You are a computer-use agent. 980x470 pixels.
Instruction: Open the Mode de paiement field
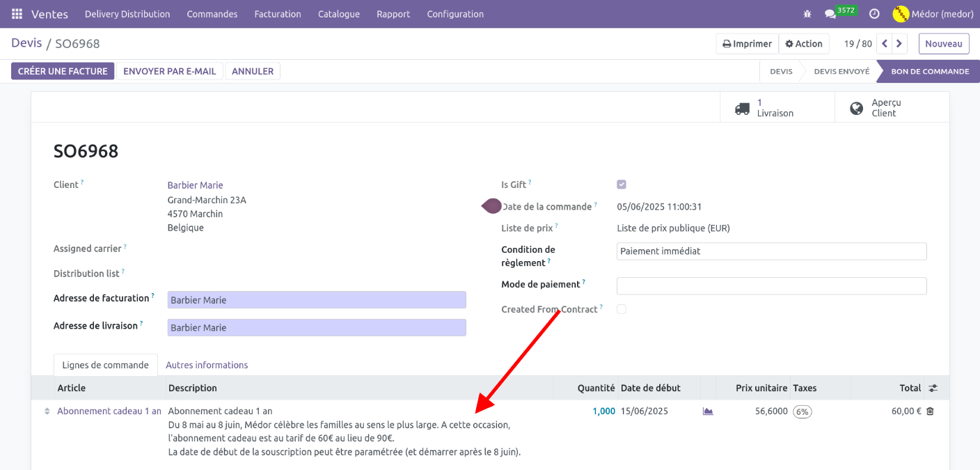(772, 285)
